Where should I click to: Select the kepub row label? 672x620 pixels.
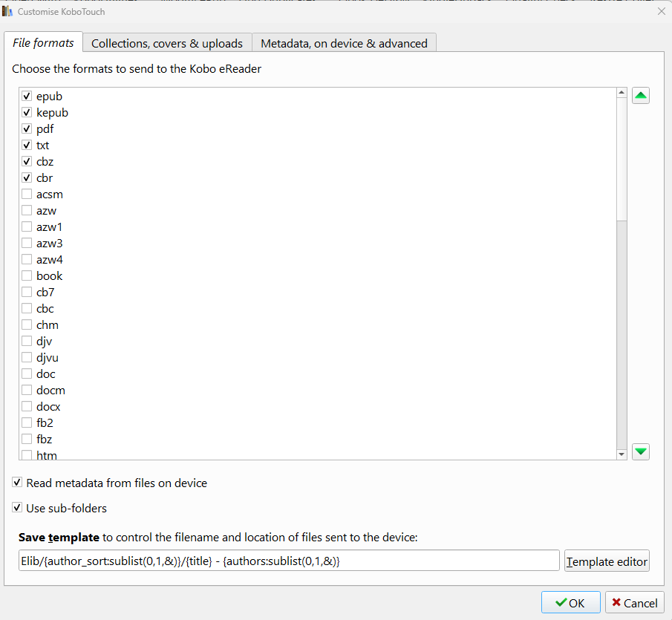point(52,113)
